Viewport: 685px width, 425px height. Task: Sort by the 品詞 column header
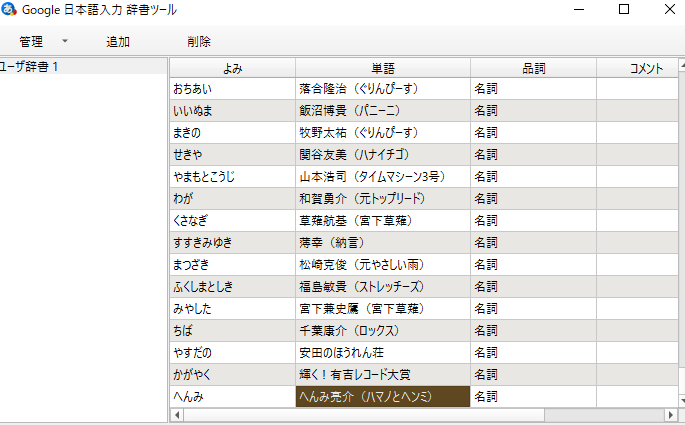[x=533, y=68]
